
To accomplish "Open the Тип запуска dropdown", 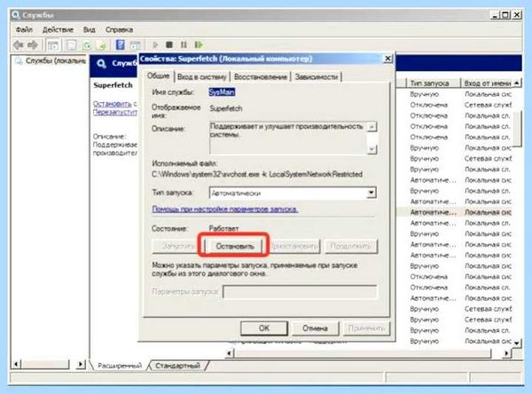I will click(x=372, y=193).
